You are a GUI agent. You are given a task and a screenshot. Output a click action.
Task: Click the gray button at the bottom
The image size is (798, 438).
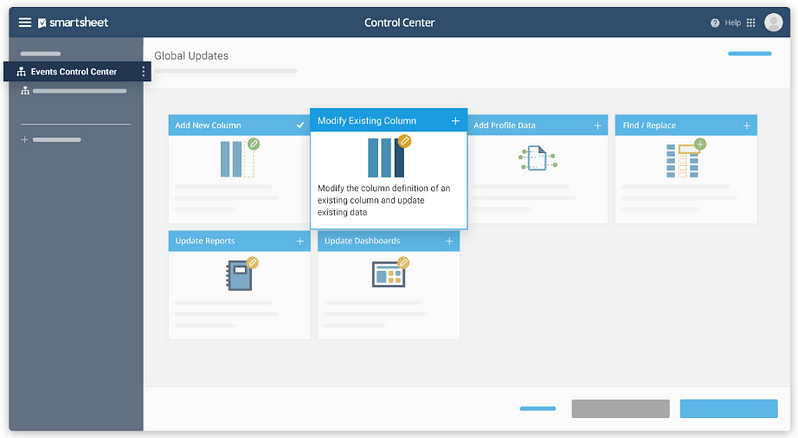click(620, 408)
